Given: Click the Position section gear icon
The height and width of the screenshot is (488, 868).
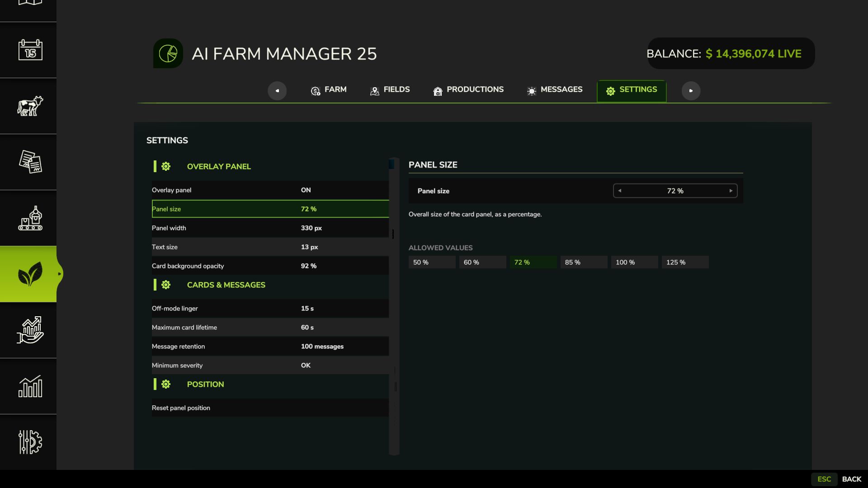Looking at the screenshot, I should coord(166,384).
